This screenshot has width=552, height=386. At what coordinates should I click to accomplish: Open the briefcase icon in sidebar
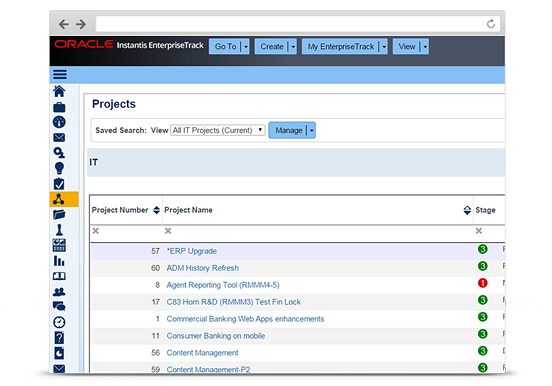coord(59,107)
